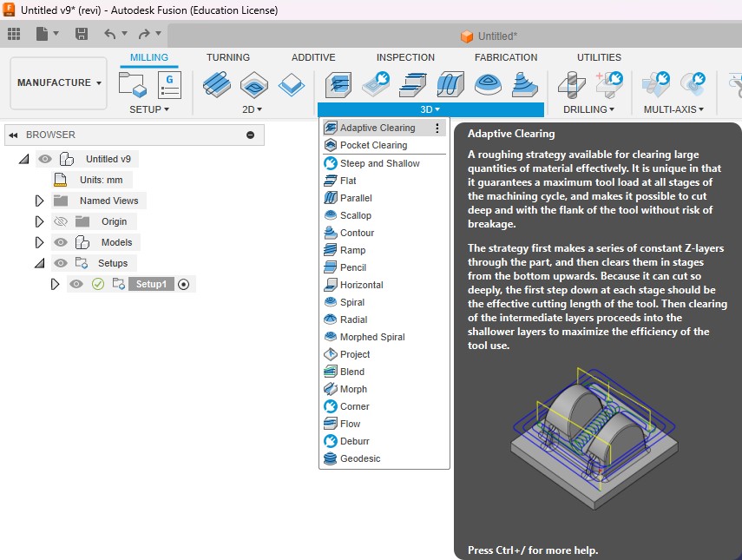Viewport: 742px width, 560px height.
Task: Hide Untitled v9 with its eye icon
Action: pyautogui.click(x=45, y=159)
